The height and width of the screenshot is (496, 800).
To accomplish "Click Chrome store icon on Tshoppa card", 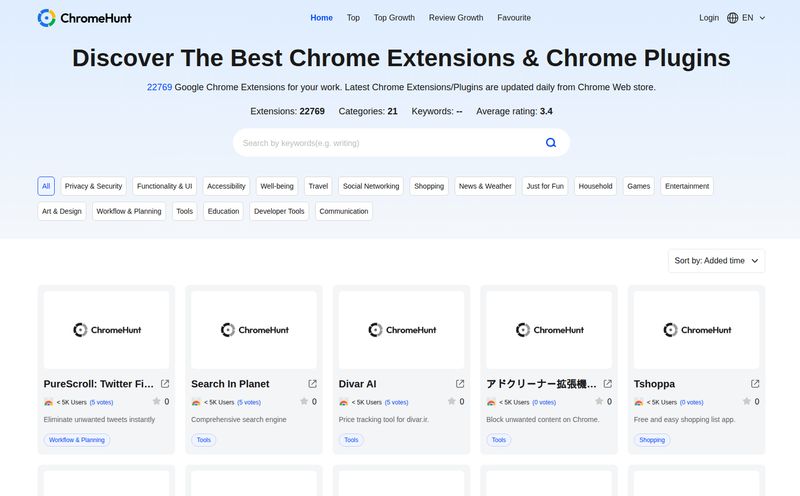I will 638,402.
